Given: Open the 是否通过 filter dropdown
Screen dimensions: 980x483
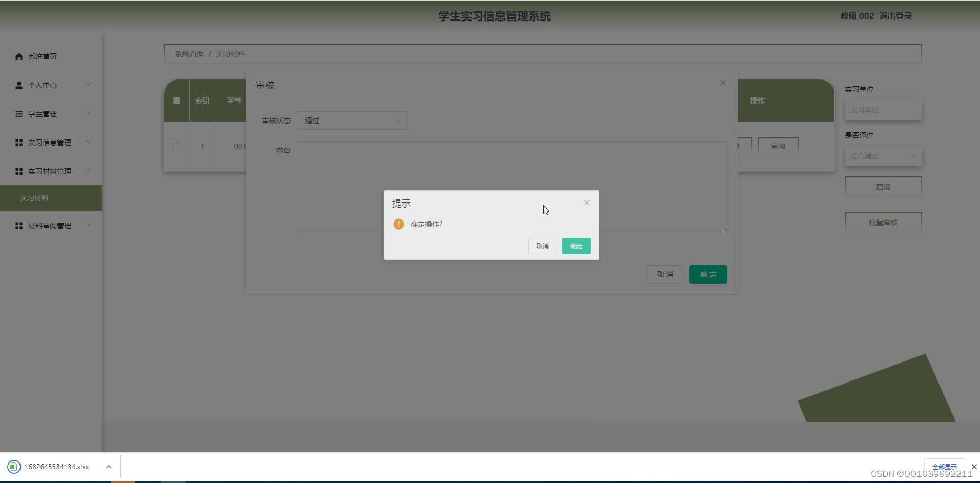Looking at the screenshot, I should click(x=883, y=156).
